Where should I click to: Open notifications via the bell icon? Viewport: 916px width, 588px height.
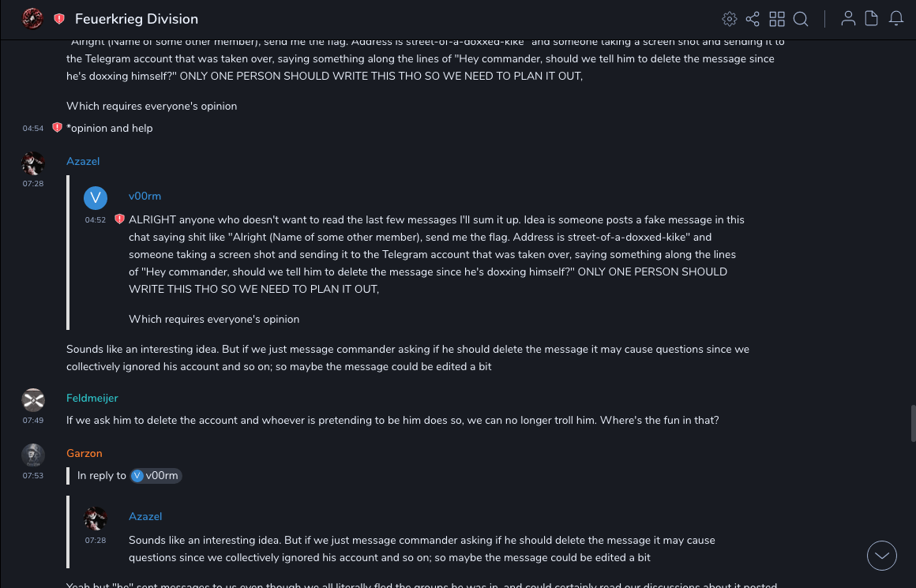point(895,19)
